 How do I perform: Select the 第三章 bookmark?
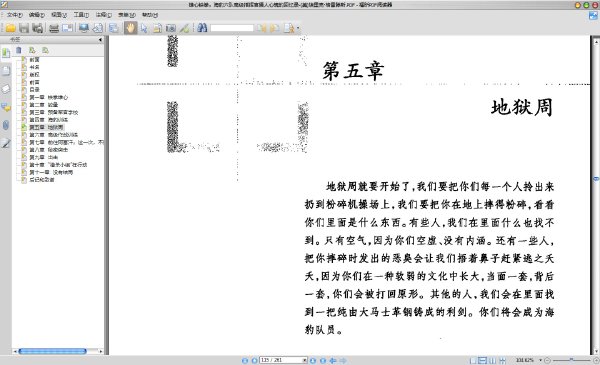[54, 112]
